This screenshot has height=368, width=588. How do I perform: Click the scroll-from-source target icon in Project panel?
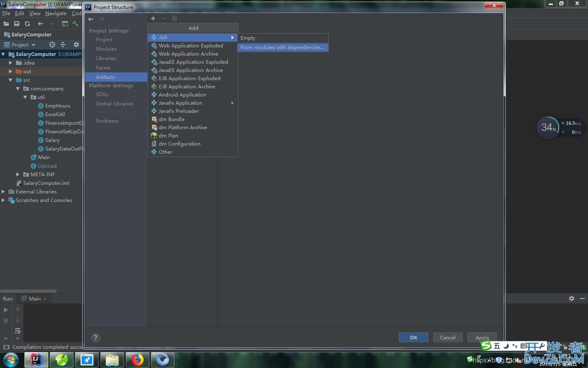click(x=52, y=45)
